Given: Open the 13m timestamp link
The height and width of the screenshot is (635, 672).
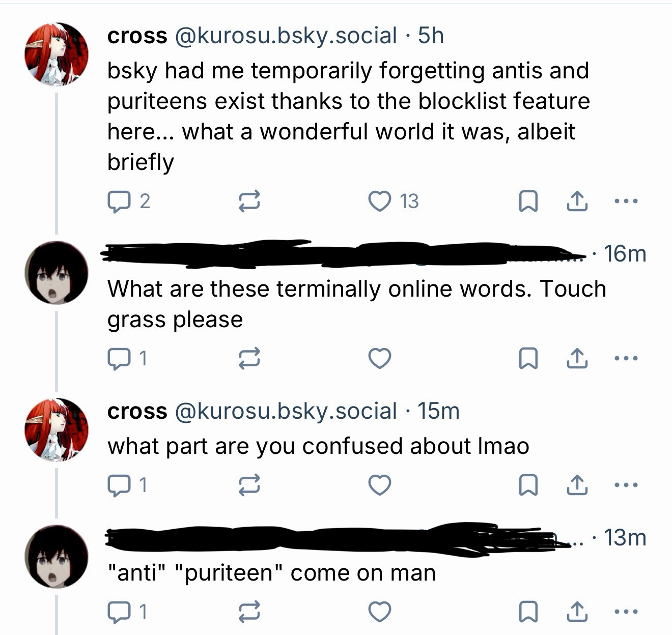Looking at the screenshot, I should (625, 538).
